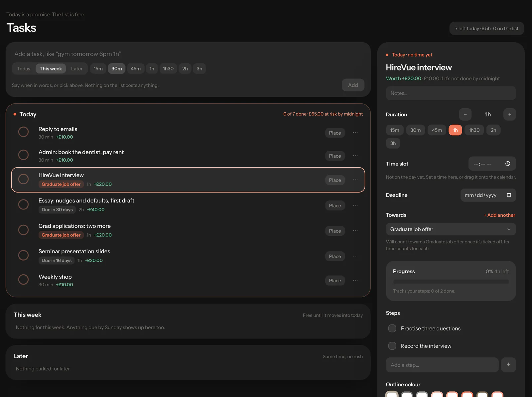Select the Later scheduling tab
This screenshot has width=532, height=397.
click(77, 68)
